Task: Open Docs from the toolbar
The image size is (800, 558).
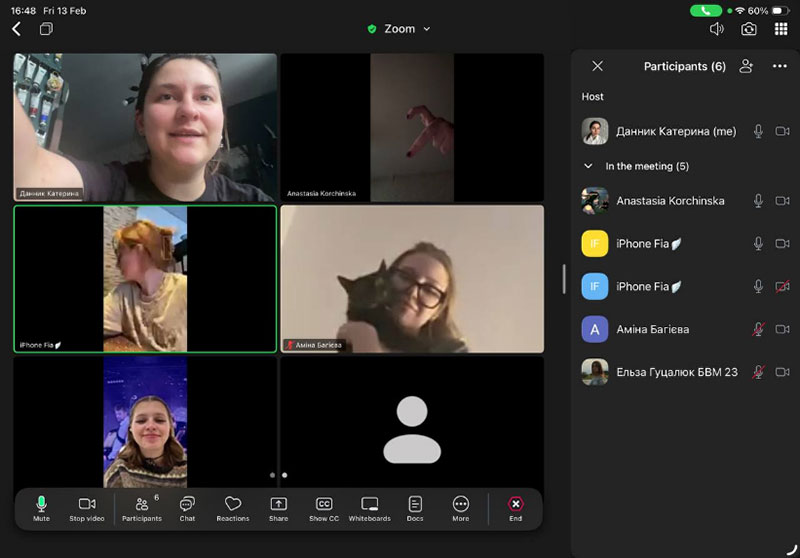Action: pyautogui.click(x=415, y=507)
